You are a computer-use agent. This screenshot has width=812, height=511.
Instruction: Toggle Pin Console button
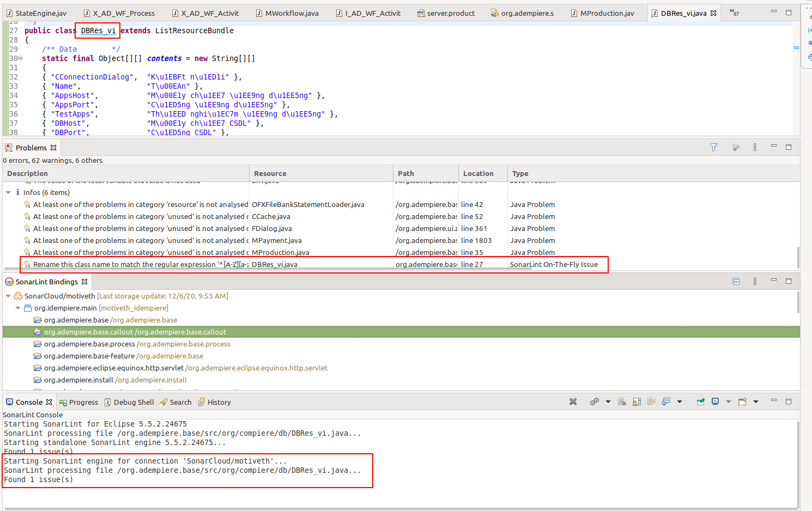(700, 402)
